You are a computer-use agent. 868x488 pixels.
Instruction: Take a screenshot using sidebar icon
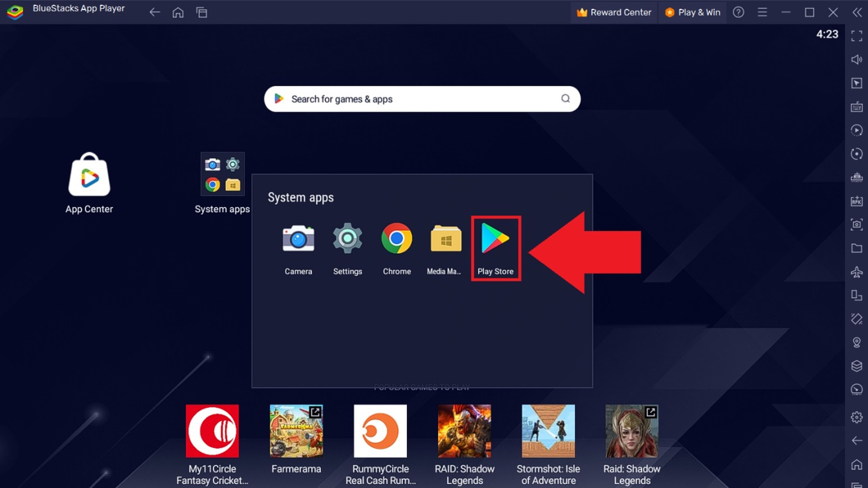tap(856, 225)
